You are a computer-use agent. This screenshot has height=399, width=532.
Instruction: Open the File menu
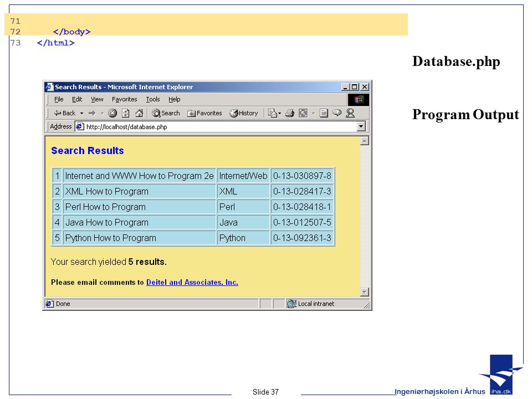(x=59, y=99)
